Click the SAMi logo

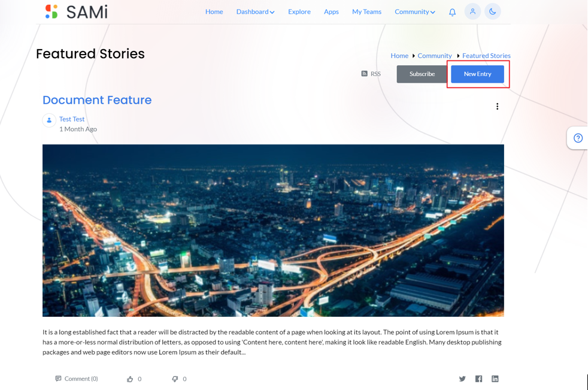(76, 11)
